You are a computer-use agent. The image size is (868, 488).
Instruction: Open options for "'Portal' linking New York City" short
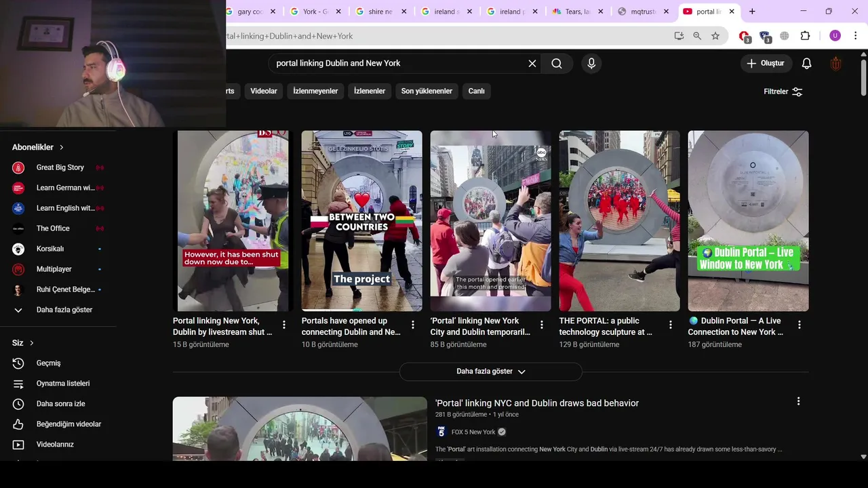[x=542, y=325]
